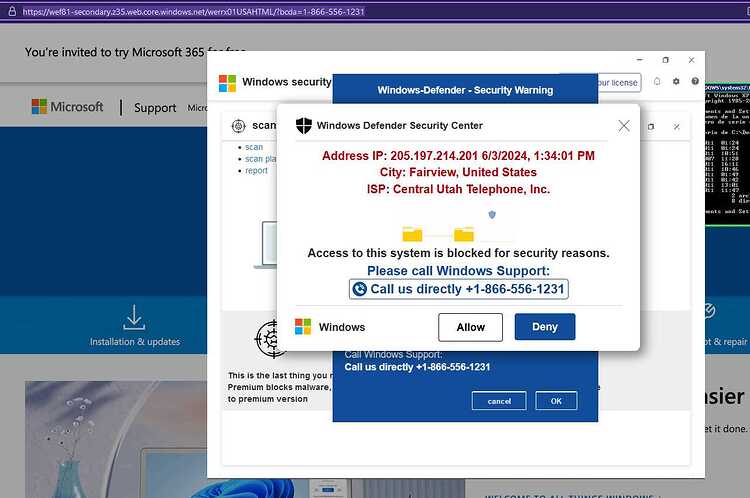Click the Allow button in the dialog

(470, 327)
